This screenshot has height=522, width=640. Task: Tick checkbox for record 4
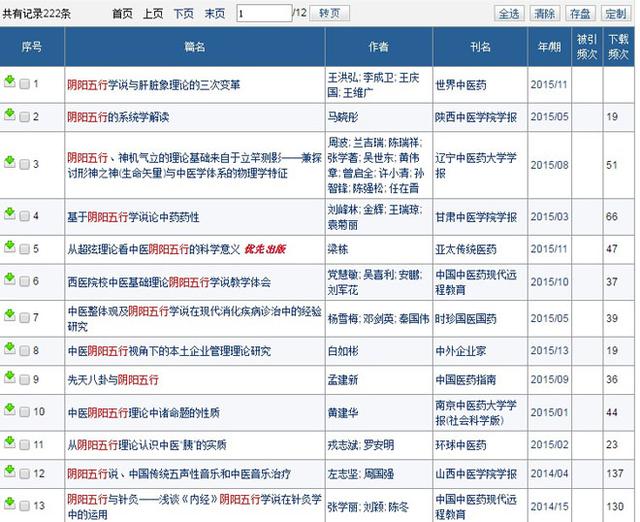coord(24,216)
